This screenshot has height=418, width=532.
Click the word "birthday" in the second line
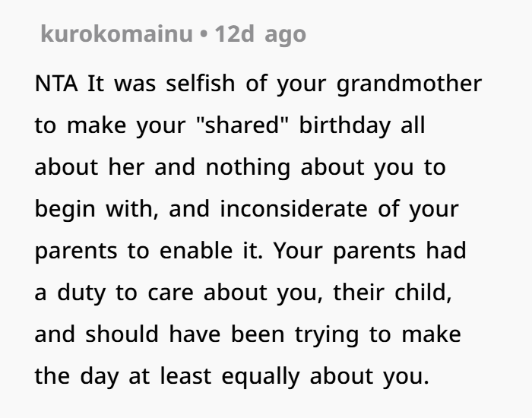coord(344,125)
